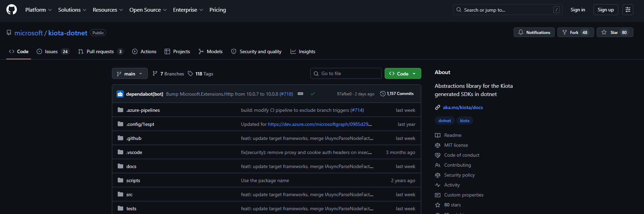Click the Notifications button
Screen dimensions: 644x214
[534, 32]
